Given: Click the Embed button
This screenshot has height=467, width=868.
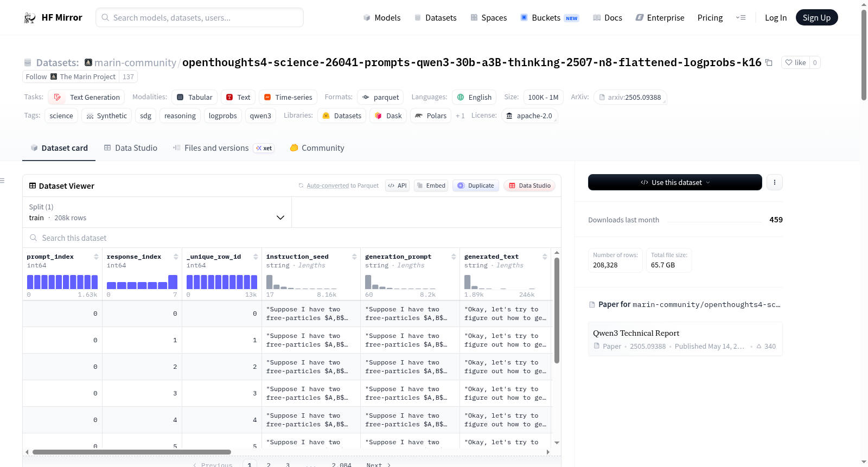Looking at the screenshot, I should click(x=431, y=185).
